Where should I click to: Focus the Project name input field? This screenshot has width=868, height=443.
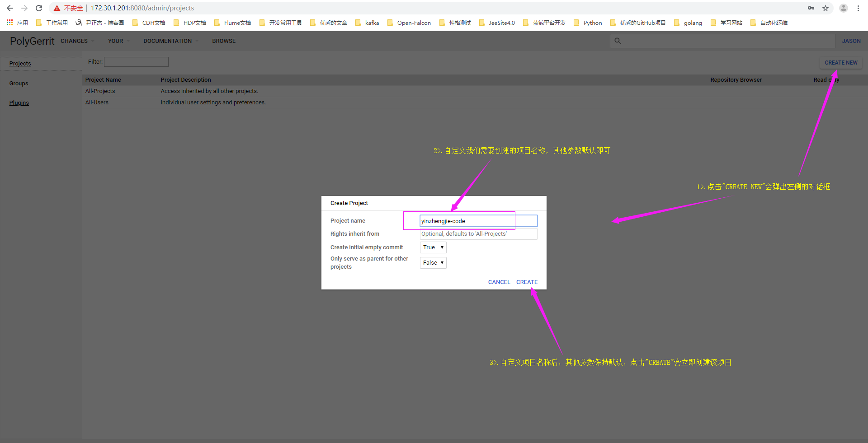[478, 221]
